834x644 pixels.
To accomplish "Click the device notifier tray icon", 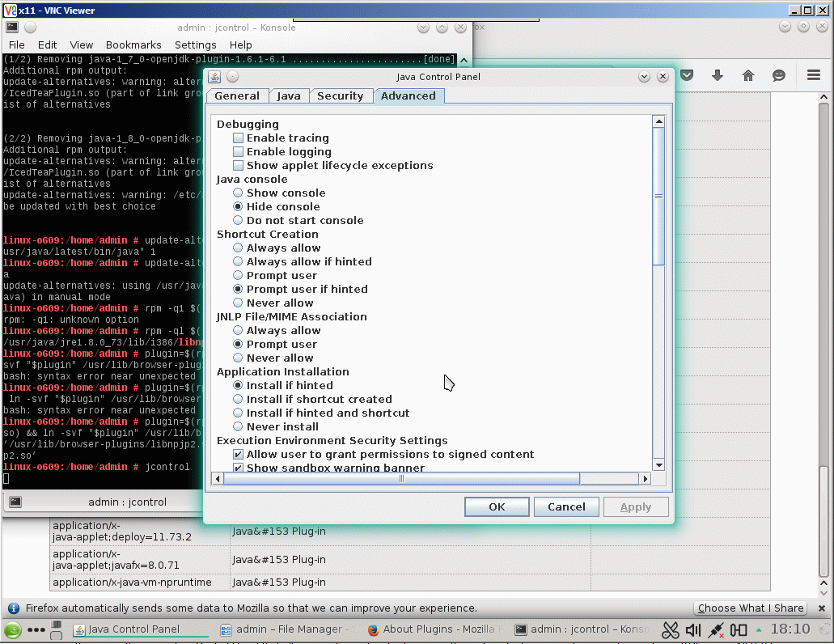I will [x=739, y=630].
